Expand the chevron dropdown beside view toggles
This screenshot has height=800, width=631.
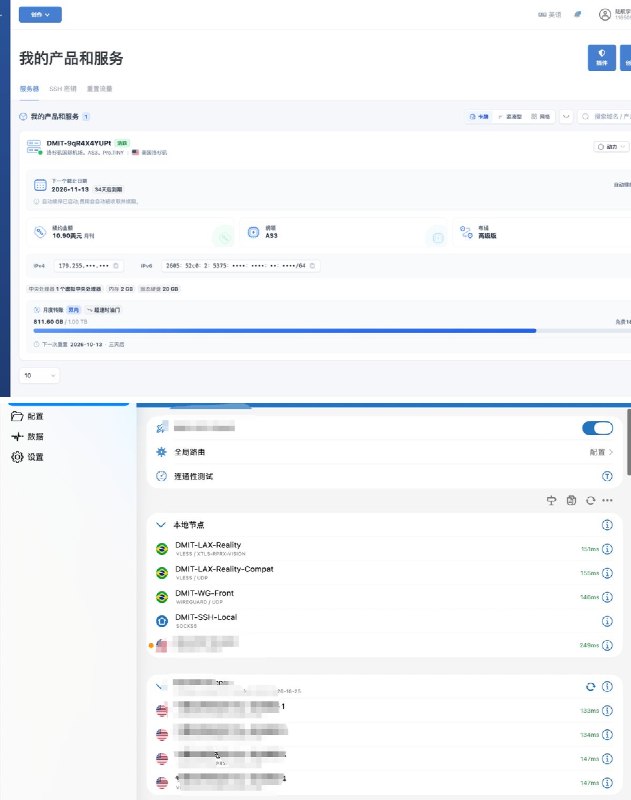[x=566, y=116]
